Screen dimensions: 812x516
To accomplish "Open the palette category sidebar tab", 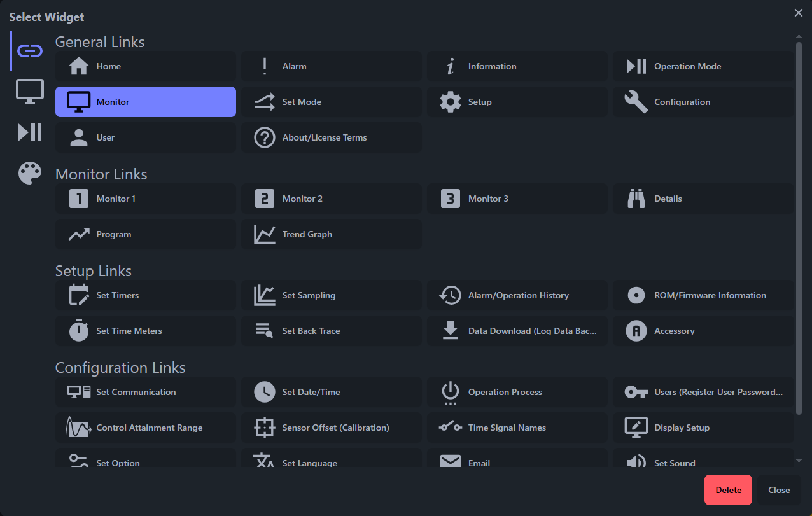I will 30,173.
